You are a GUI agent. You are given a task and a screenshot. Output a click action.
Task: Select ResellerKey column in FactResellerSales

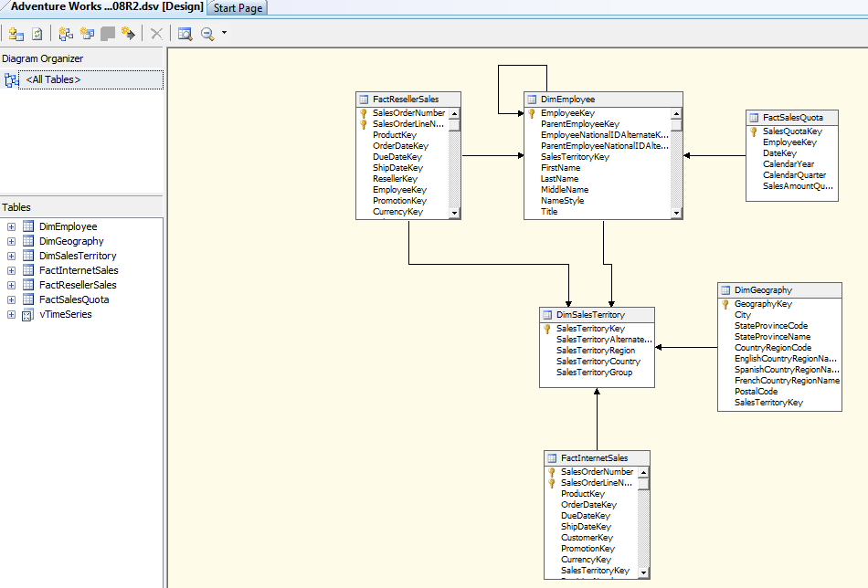click(x=395, y=179)
